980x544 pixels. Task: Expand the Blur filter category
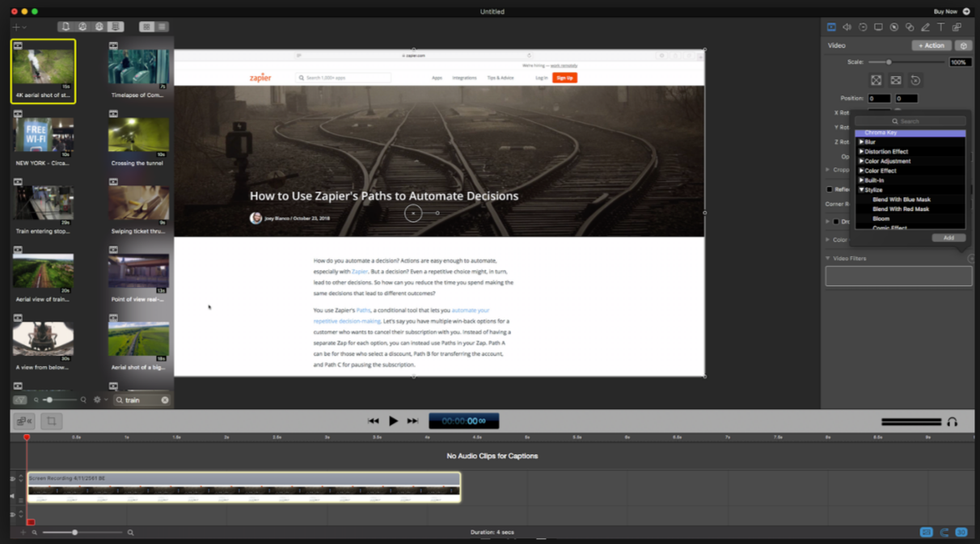[x=861, y=142]
